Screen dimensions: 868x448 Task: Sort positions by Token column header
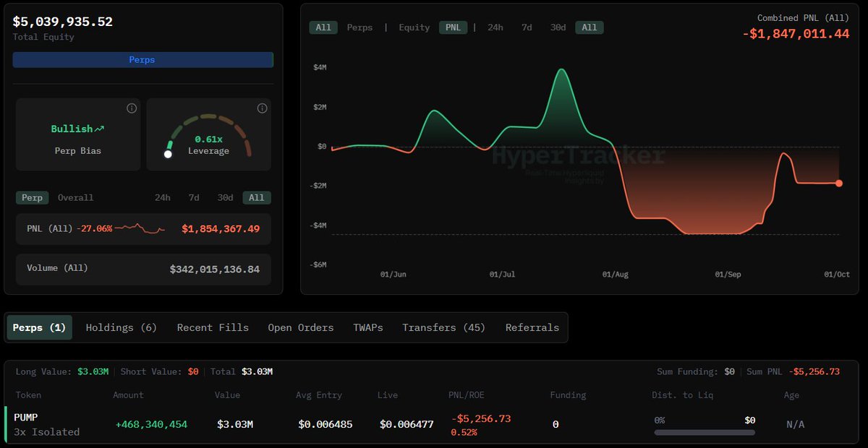[28, 395]
